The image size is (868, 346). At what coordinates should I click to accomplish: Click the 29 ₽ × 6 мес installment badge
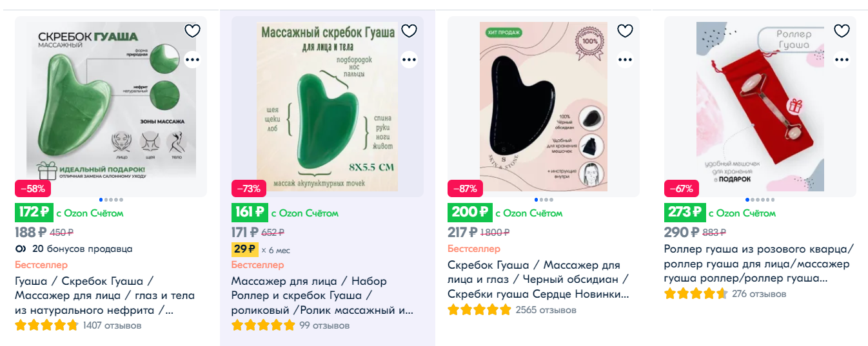click(x=244, y=249)
